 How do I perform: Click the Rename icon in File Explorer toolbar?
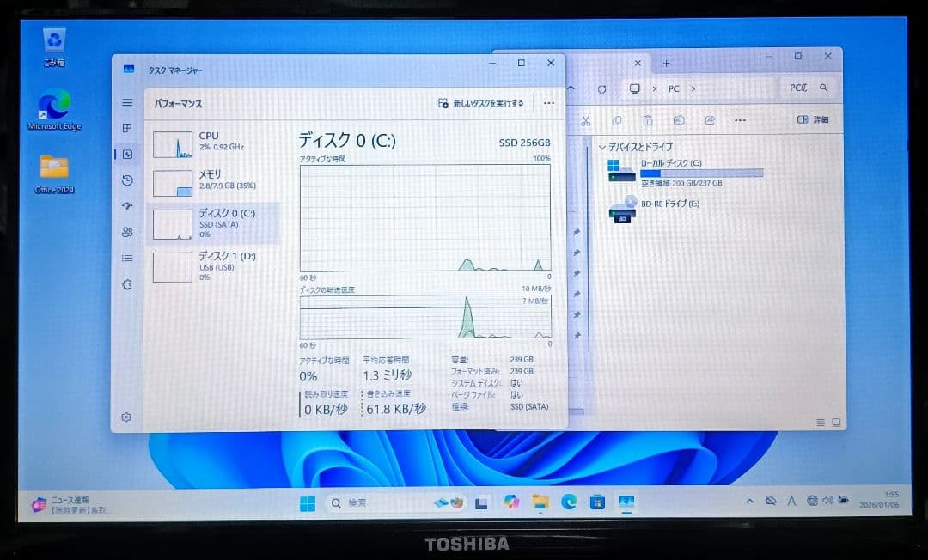681,120
